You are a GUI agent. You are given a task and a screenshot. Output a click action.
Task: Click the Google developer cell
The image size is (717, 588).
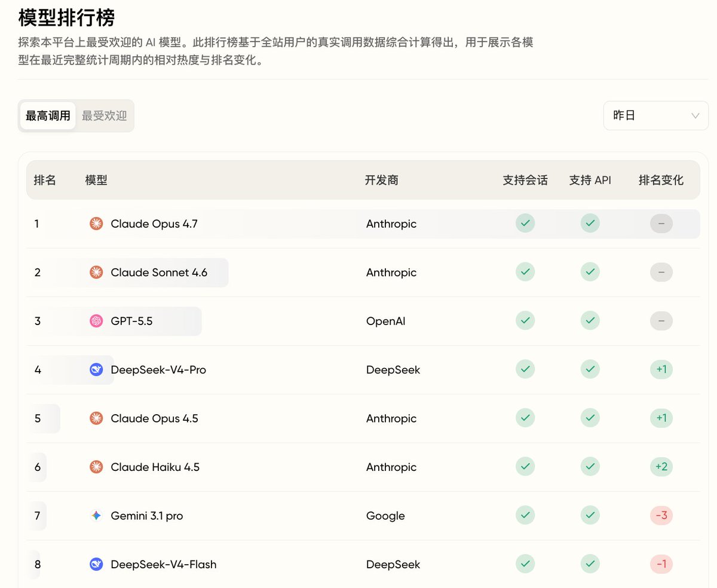coord(385,516)
